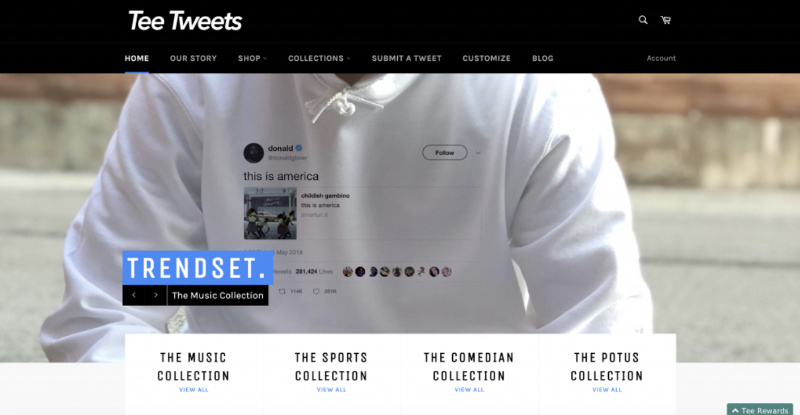Expand the Tee Rewards widget arrow

[x=735, y=410]
